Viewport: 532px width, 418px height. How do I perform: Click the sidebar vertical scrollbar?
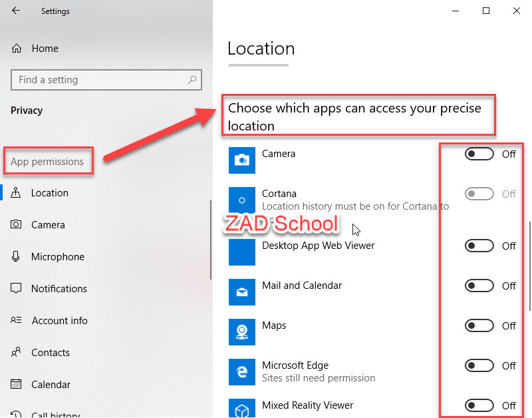211,240
